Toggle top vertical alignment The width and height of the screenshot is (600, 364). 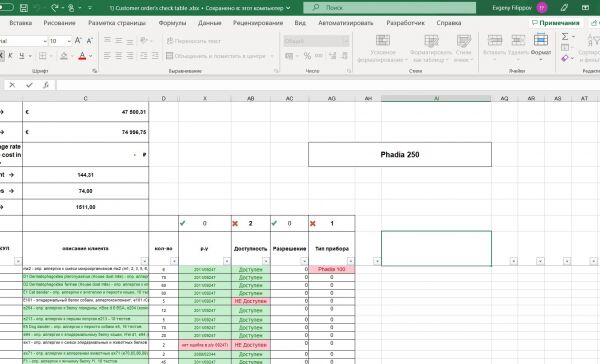(x=107, y=41)
